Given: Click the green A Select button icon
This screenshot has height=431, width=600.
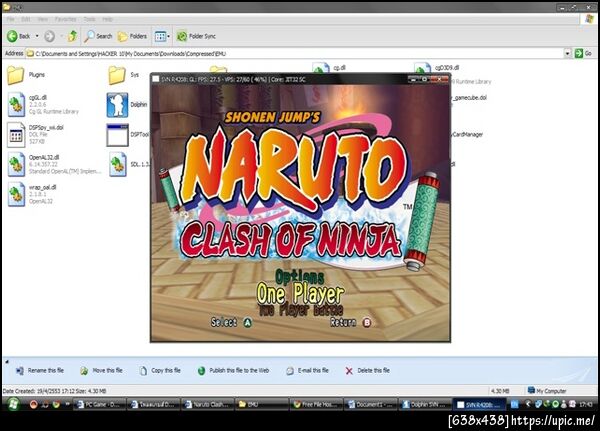Looking at the screenshot, I should (x=248, y=323).
